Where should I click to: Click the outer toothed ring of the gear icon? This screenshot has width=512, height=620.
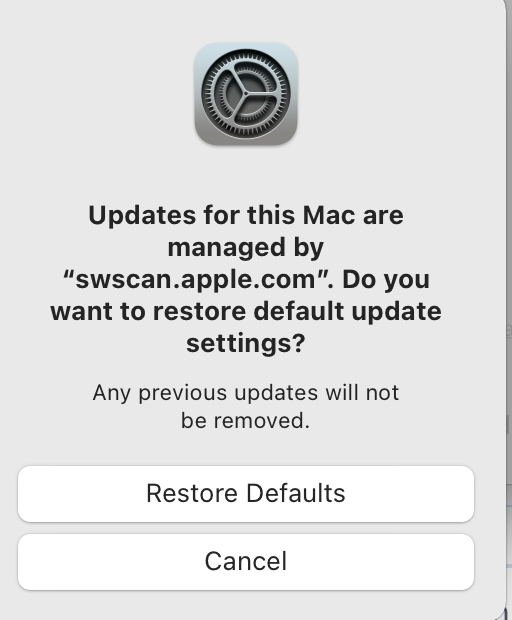[x=246, y=56]
